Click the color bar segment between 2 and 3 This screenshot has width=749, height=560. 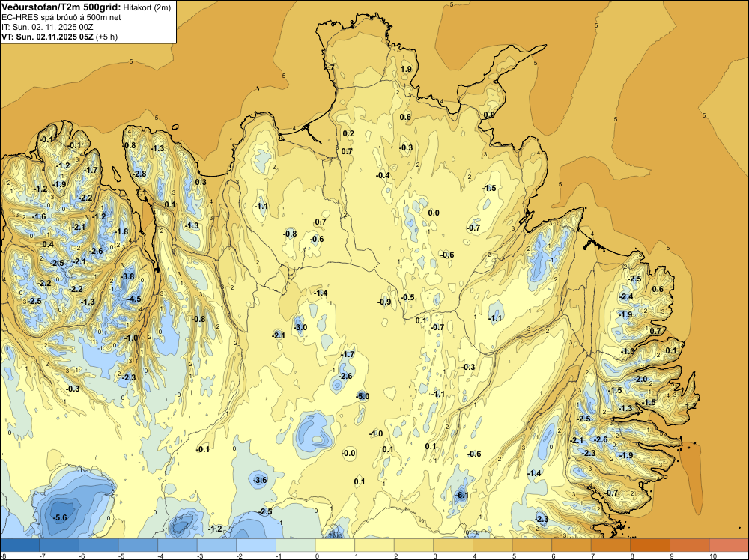pyautogui.click(x=413, y=545)
